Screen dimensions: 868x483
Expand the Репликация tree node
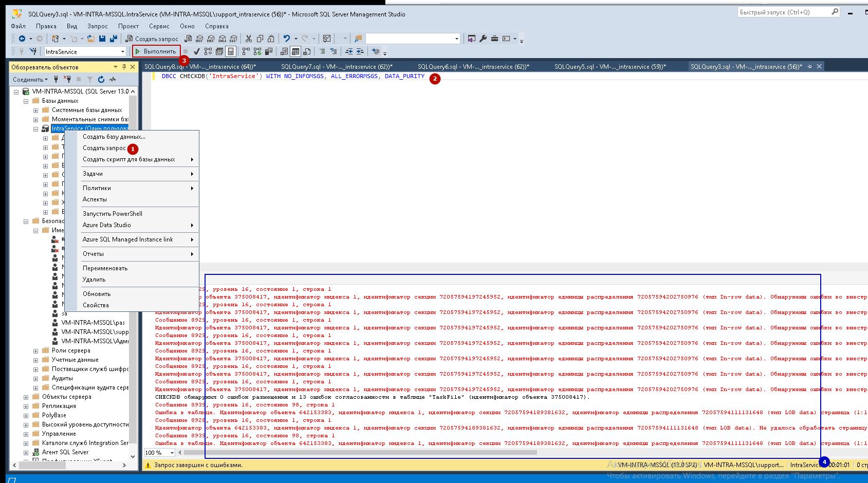coord(26,406)
